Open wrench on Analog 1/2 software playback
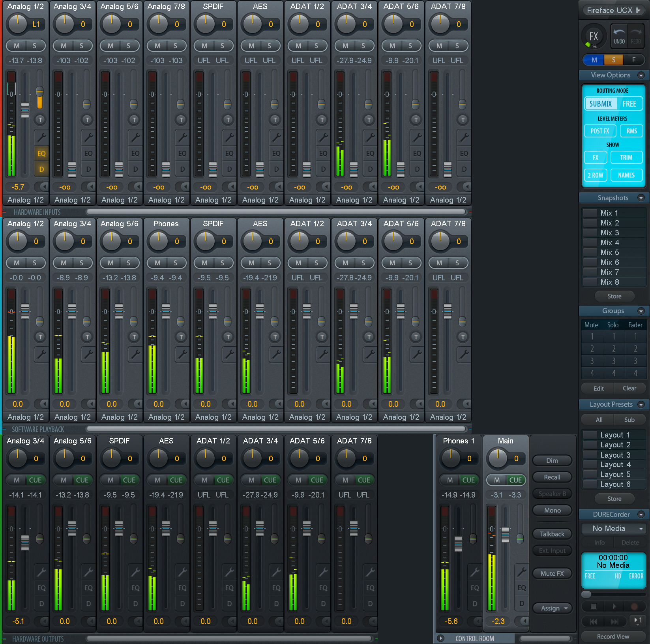 click(41, 354)
